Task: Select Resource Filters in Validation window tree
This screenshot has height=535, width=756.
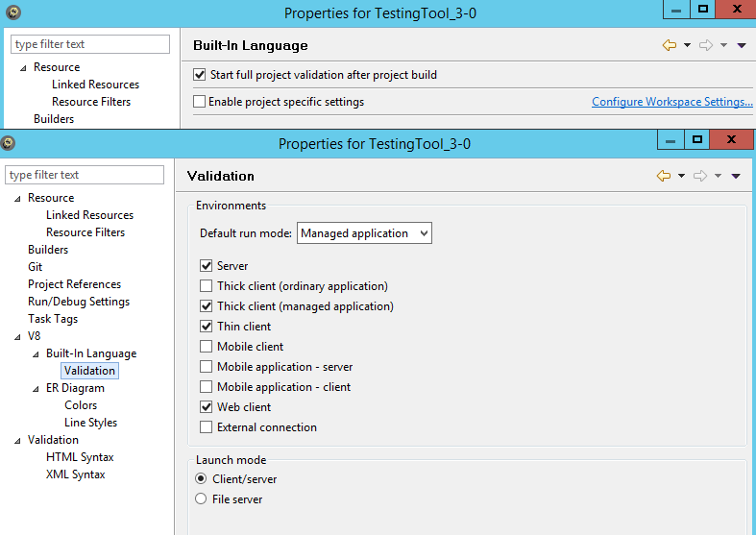Action: pos(85,232)
